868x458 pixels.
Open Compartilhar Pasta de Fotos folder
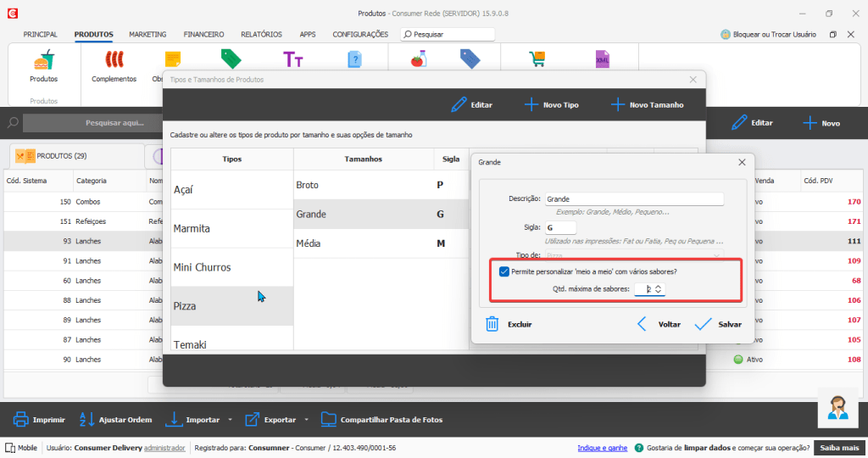[x=328, y=419]
